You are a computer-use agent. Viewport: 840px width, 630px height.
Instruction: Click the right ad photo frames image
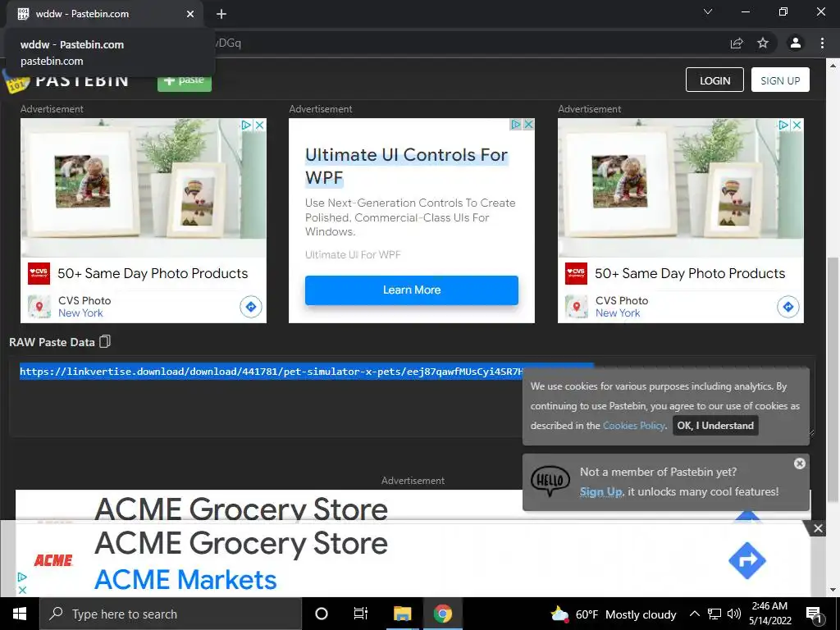(680, 188)
